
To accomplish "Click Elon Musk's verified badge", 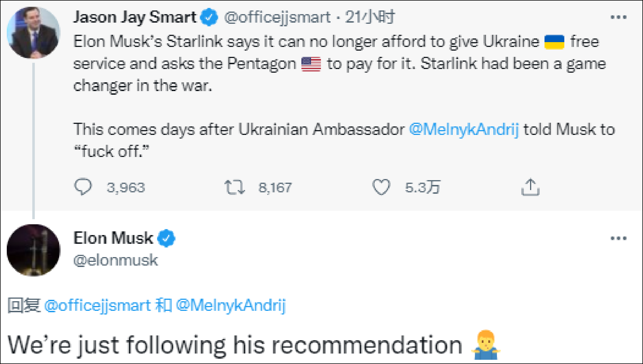I will pos(166,238).
